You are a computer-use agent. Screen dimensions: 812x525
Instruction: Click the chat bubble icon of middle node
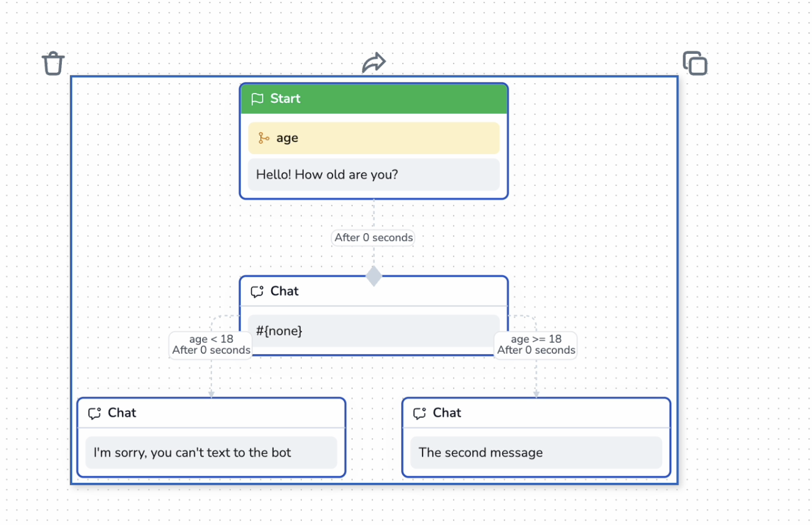(257, 292)
